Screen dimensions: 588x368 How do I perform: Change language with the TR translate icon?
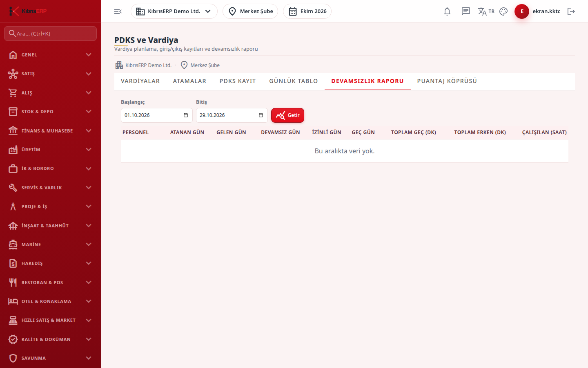pyautogui.click(x=486, y=11)
